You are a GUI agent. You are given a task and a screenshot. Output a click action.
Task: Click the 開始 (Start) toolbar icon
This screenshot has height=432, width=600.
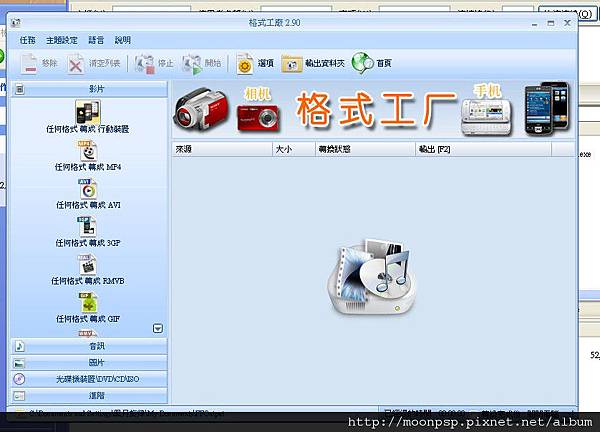click(192, 64)
